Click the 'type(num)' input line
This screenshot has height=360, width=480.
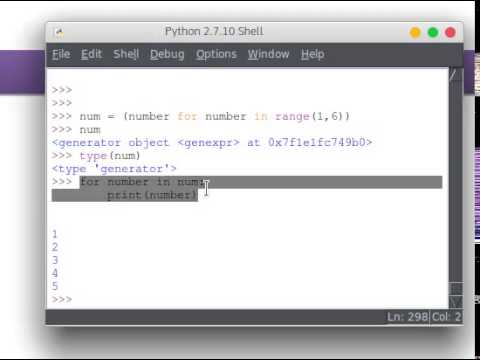coord(96,156)
